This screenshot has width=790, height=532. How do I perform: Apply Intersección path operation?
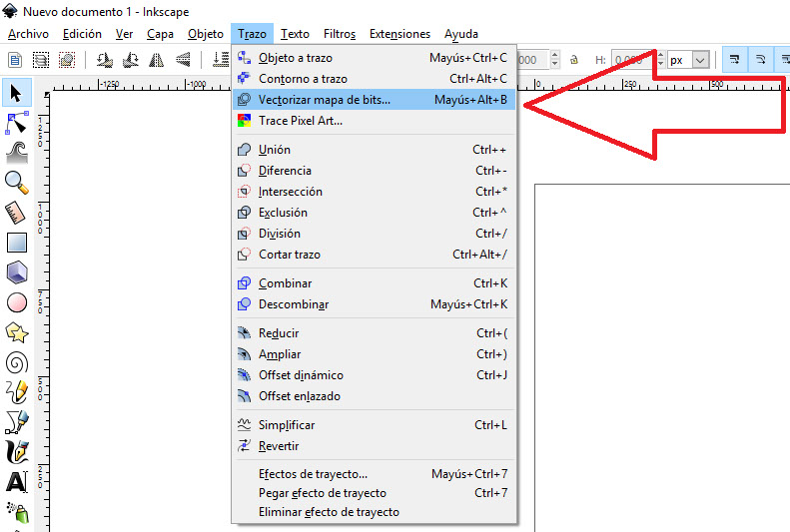[x=375, y=192]
